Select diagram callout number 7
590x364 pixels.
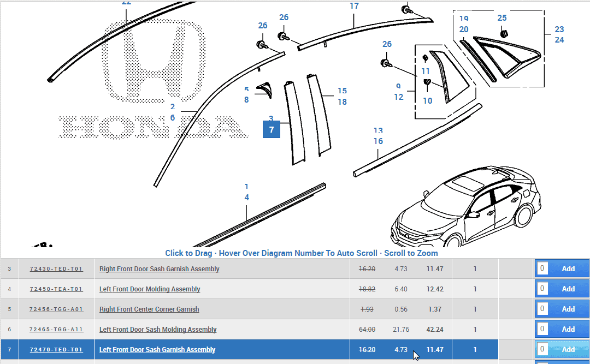pos(272,129)
